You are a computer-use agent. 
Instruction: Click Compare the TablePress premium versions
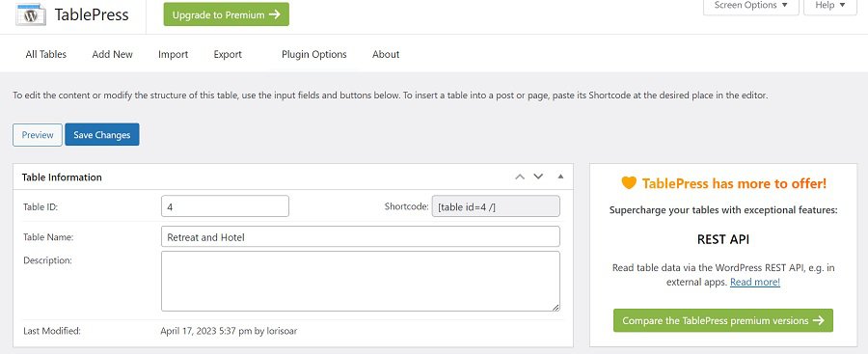pyautogui.click(x=723, y=320)
